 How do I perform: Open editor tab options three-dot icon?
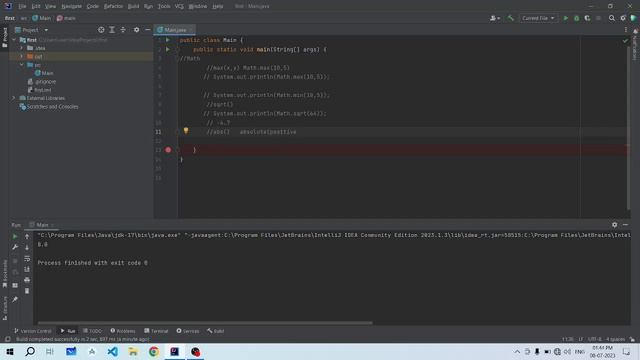coord(626,30)
